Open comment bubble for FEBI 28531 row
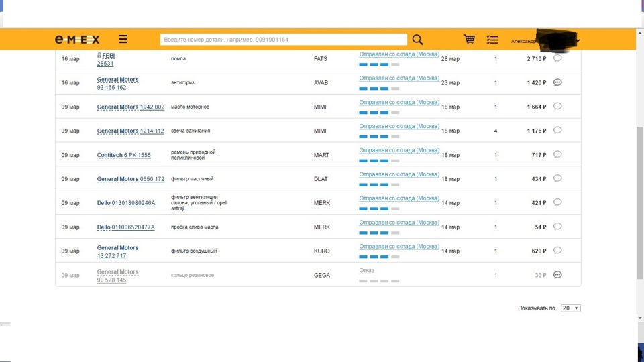The height and width of the screenshot is (362, 644). [x=557, y=58]
